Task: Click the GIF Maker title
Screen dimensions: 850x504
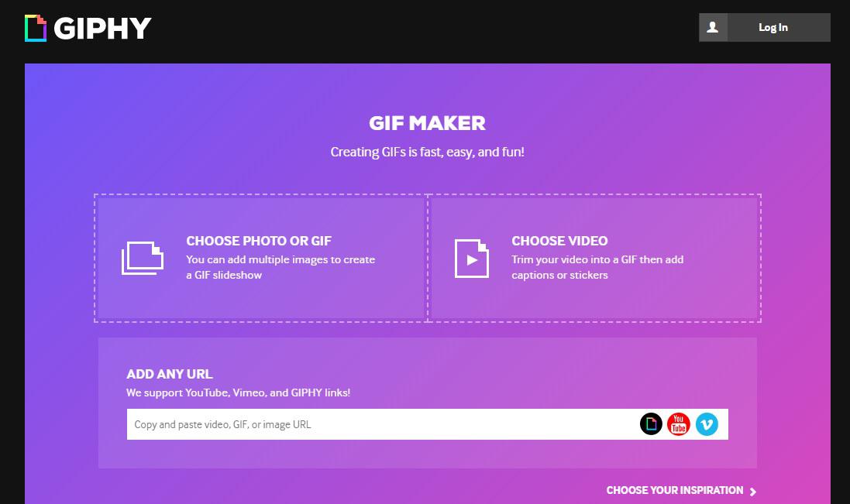Action: coord(427,123)
